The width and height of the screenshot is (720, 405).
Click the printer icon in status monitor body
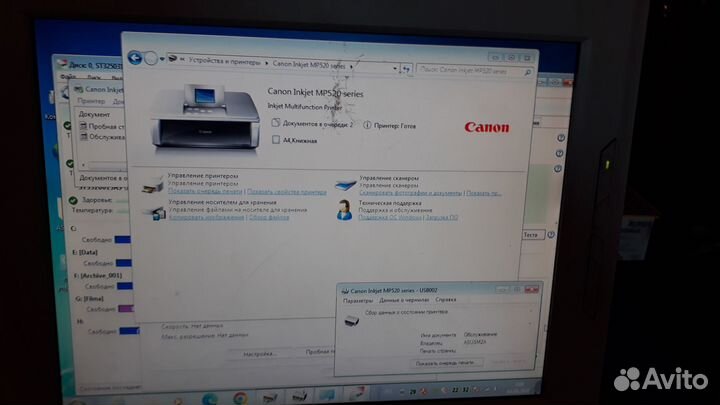click(352, 321)
